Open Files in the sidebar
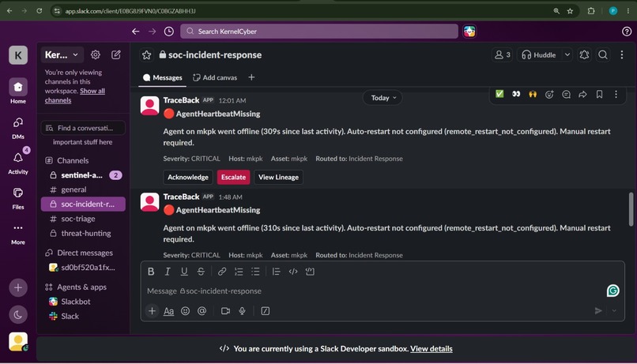637x364 pixels. 18,198
